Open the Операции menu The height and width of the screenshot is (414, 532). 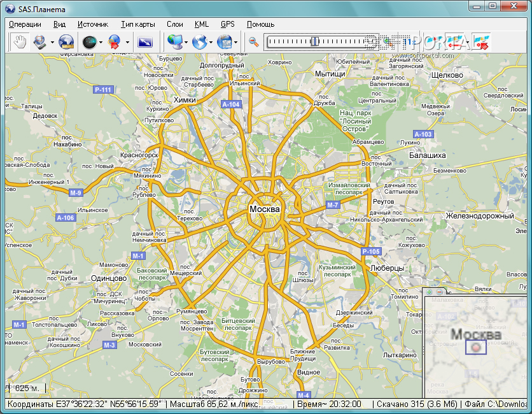click(x=25, y=24)
